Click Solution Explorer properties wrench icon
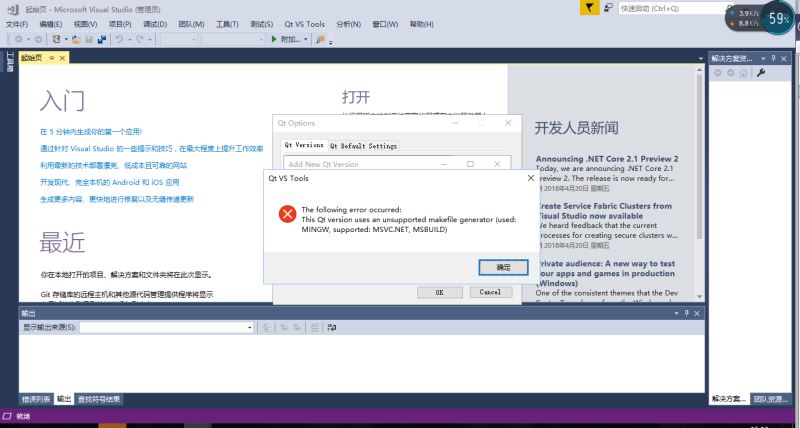The width and height of the screenshot is (800, 428). (x=761, y=73)
